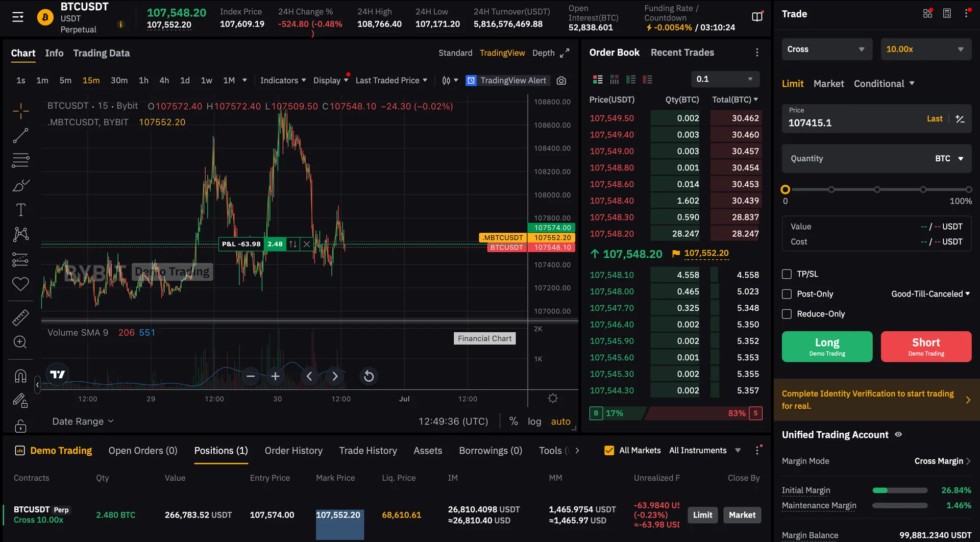Enable the Post-Only checkbox
This screenshot has height=542, width=980.
pyautogui.click(x=787, y=294)
